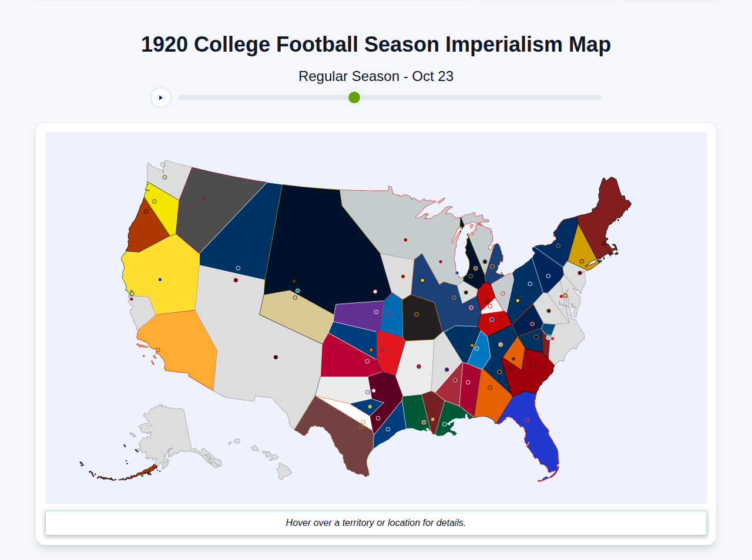Click the school dot in the red Georgia territory

coord(533,365)
